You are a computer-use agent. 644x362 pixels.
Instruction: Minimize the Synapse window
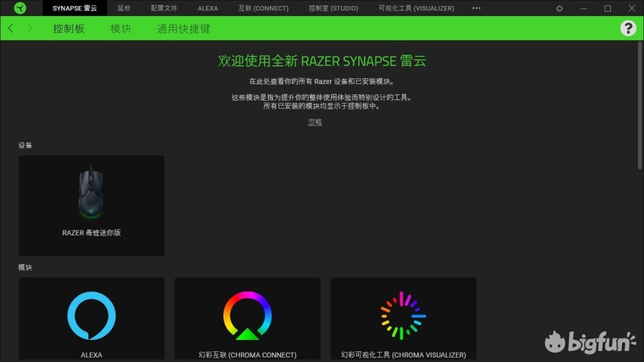click(x=583, y=8)
